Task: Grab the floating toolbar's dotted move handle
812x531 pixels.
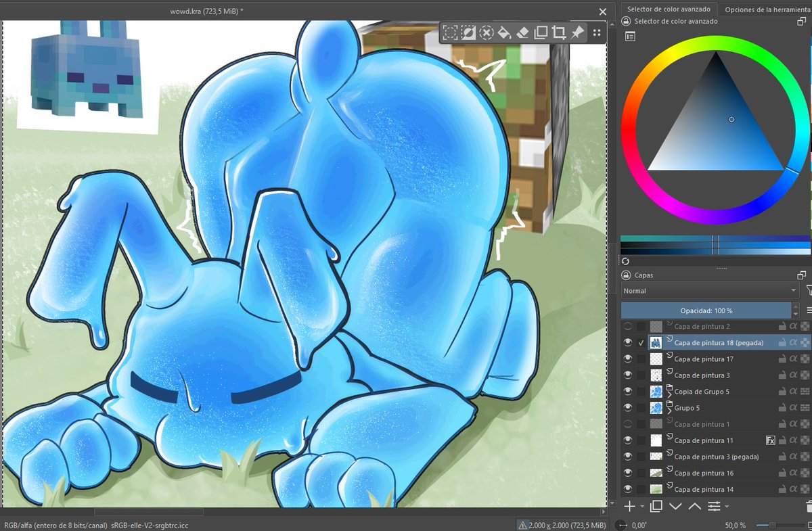Action: point(597,32)
